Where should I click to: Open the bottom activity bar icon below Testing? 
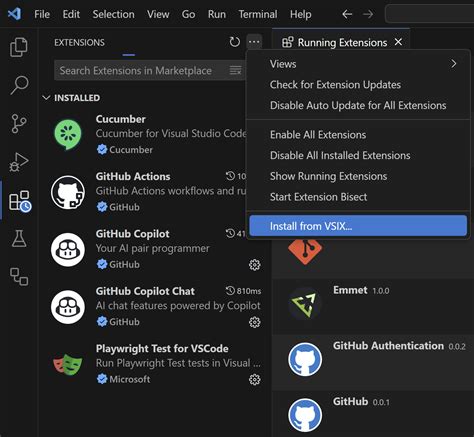click(x=19, y=277)
